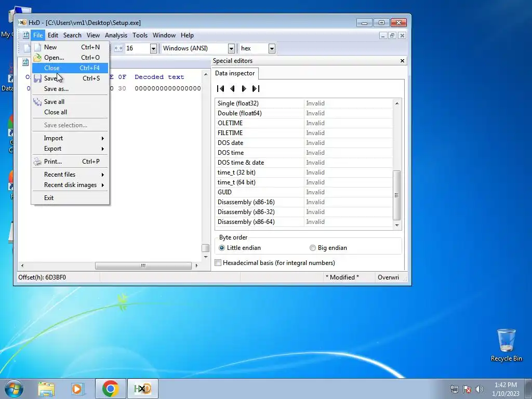This screenshot has height=399, width=532.
Task: Expand the Export submenu
Action: [70, 149]
